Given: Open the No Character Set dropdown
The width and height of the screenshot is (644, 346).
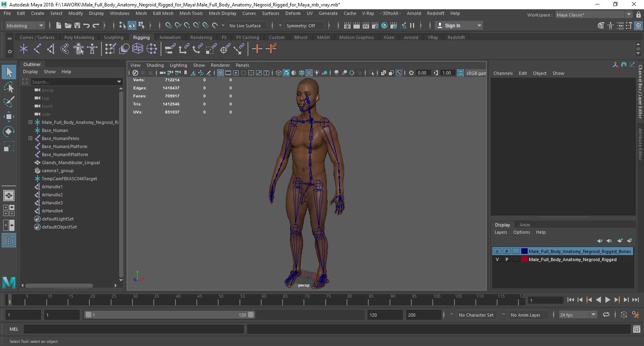Looking at the screenshot, I should pos(476,315).
